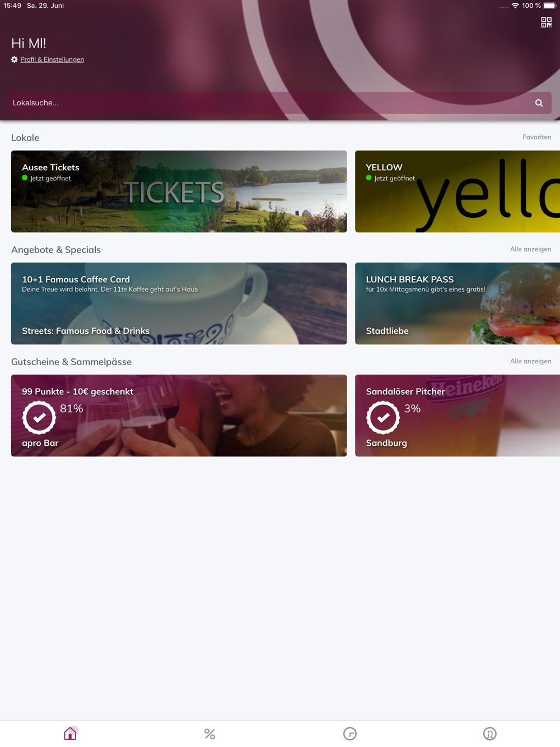Show Favoriten in Lokale section

536,137
